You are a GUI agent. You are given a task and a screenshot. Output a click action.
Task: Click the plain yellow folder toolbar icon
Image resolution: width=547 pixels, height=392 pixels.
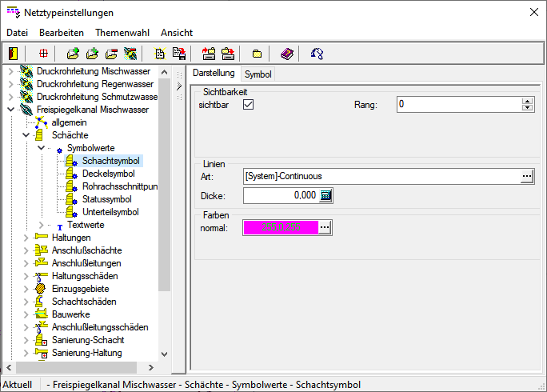[257, 54]
